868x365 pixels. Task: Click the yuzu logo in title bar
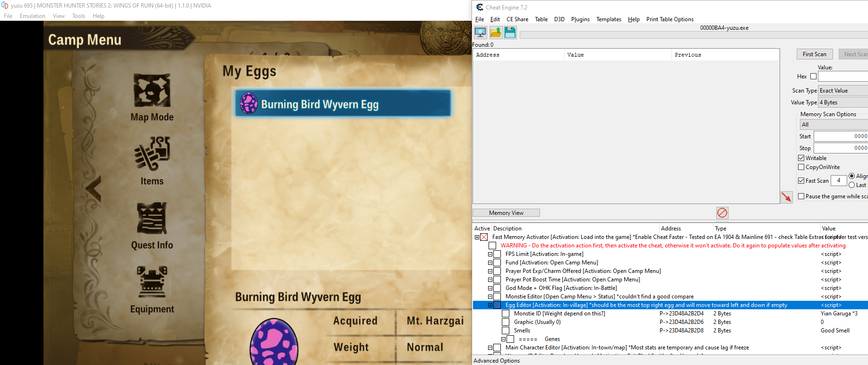[5, 5]
